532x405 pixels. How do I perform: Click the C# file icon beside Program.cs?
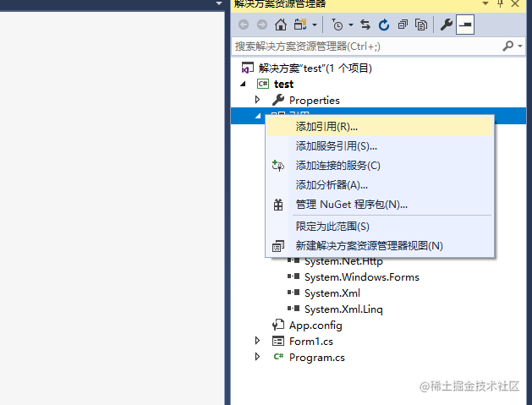[x=278, y=357]
